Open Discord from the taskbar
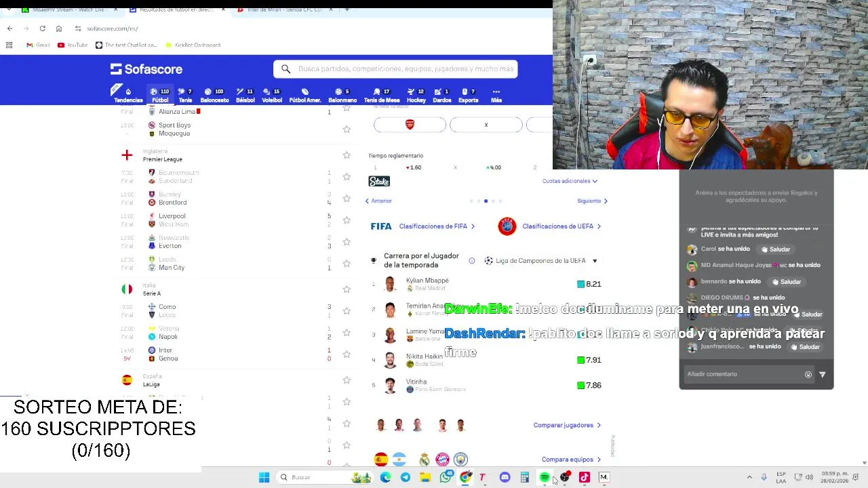 tap(505, 477)
